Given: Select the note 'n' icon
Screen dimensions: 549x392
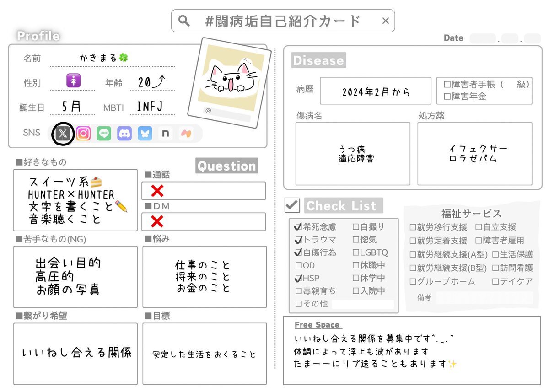Looking at the screenshot, I should [x=165, y=134].
